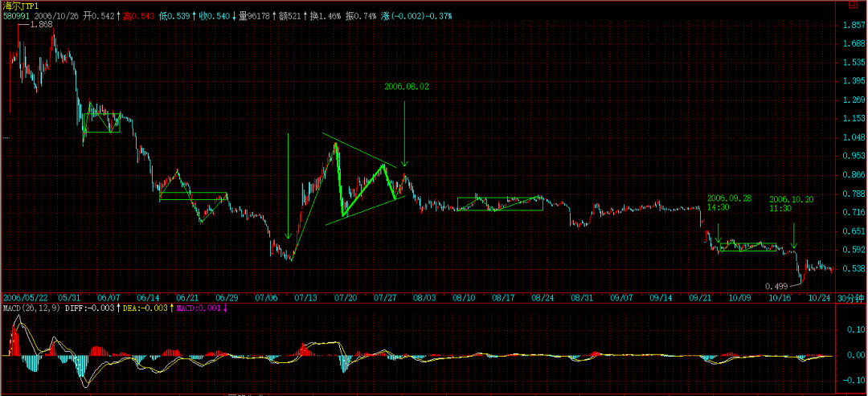Click the 0.499 low price marker
Screen dimensions: 868x396
click(775, 286)
